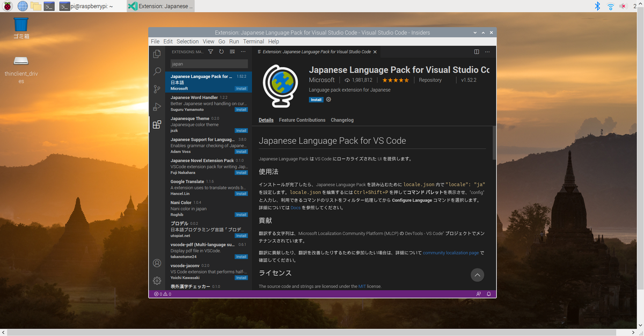
Task: Click the filter extensions funnel icon
Action: point(210,52)
